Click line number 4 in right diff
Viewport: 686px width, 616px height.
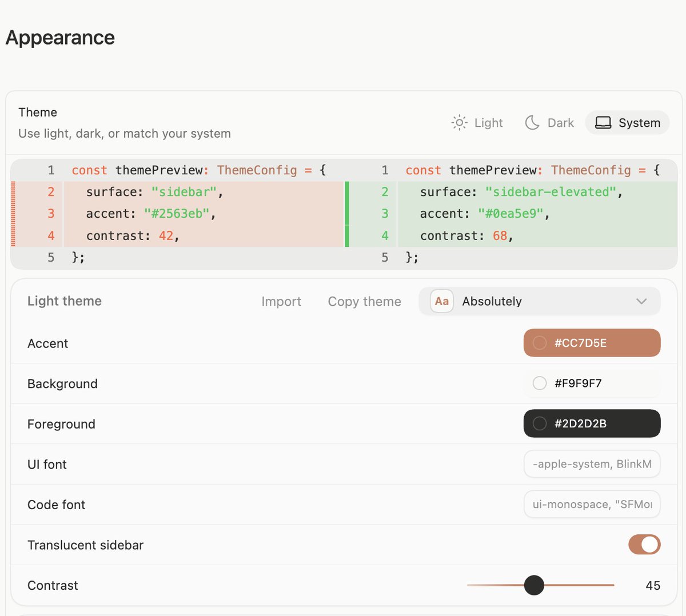tap(385, 235)
